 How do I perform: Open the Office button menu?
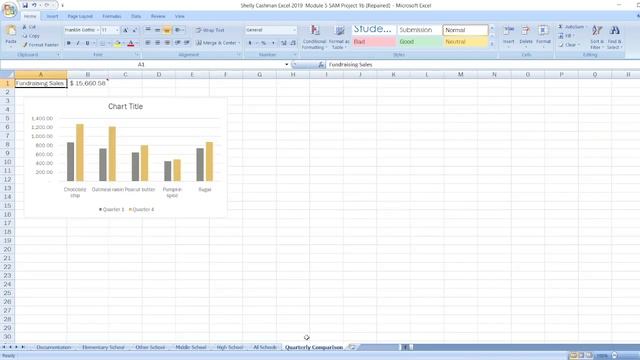pos(9,9)
